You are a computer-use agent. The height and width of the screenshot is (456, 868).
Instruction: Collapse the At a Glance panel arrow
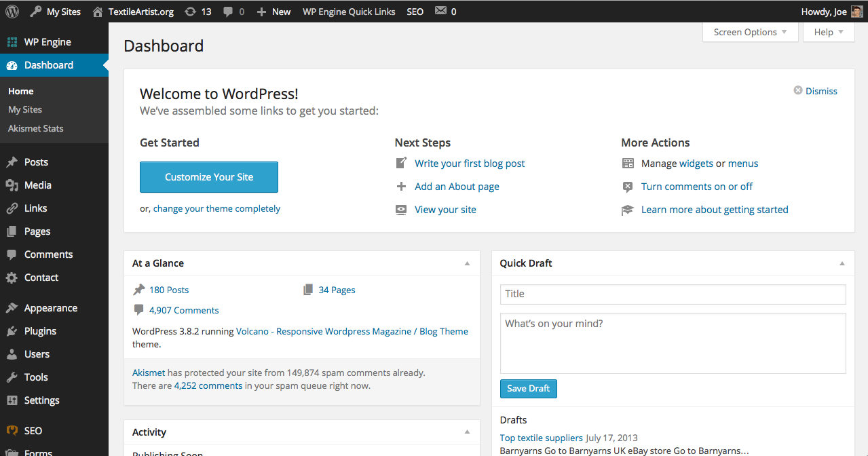click(x=467, y=263)
